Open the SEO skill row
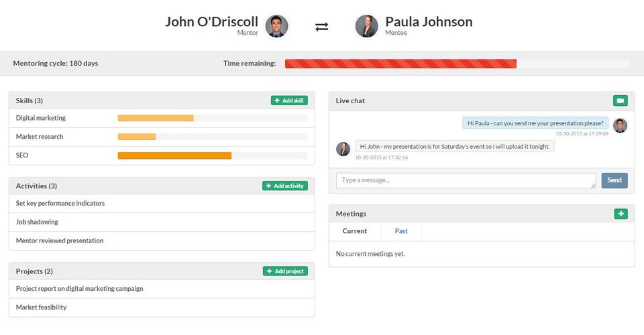The height and width of the screenshot is (335, 644). pyautogui.click(x=162, y=155)
